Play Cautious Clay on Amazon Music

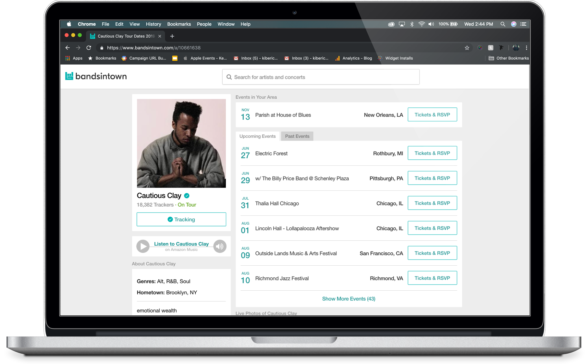[143, 246]
